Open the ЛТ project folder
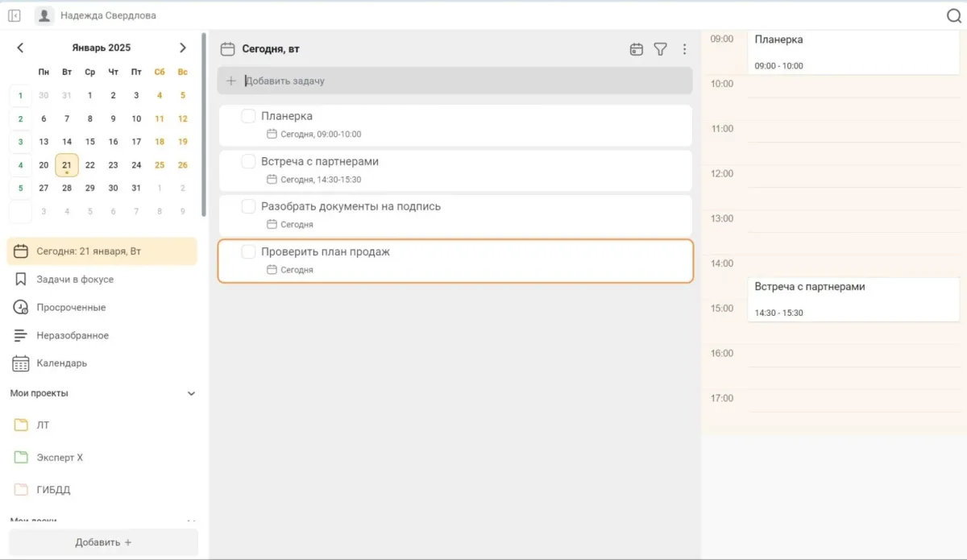Screen dimensions: 967x560 click(43, 425)
